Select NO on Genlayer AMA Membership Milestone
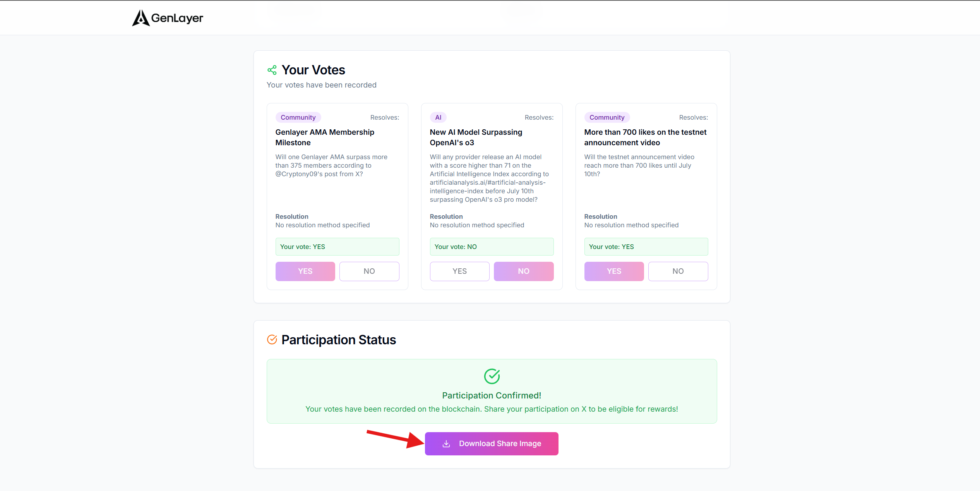Viewport: 980px width, 491px height. pyautogui.click(x=369, y=271)
